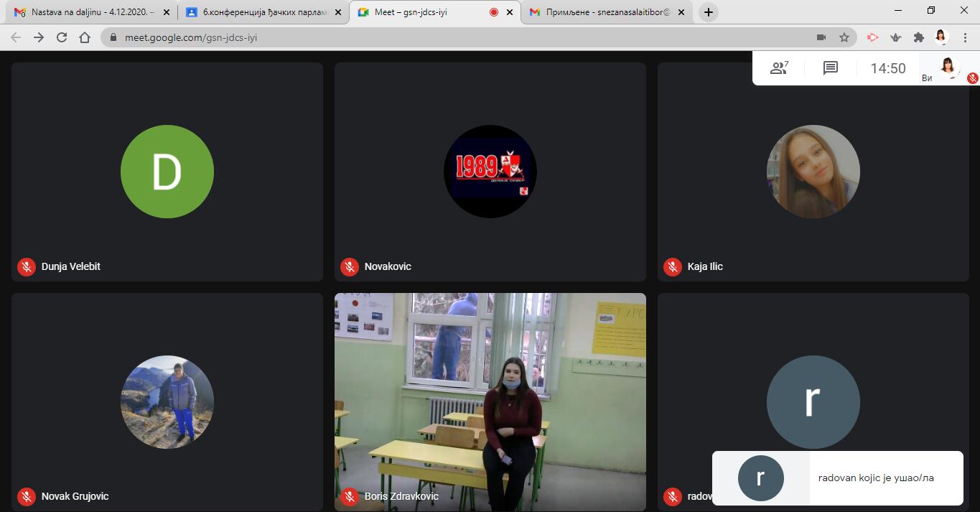
Task: Open the participants list showing 7 people
Action: pos(778,68)
